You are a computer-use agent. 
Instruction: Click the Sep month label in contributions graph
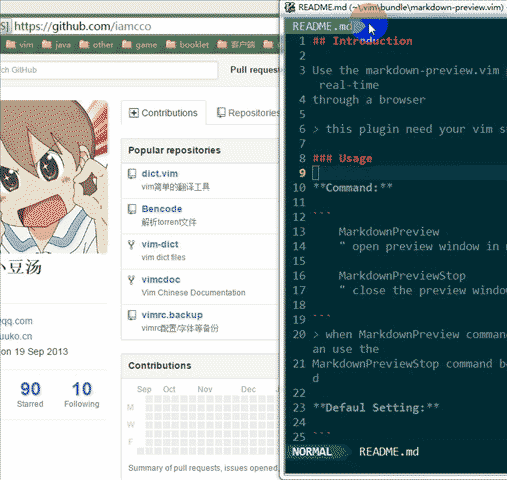pos(144,389)
